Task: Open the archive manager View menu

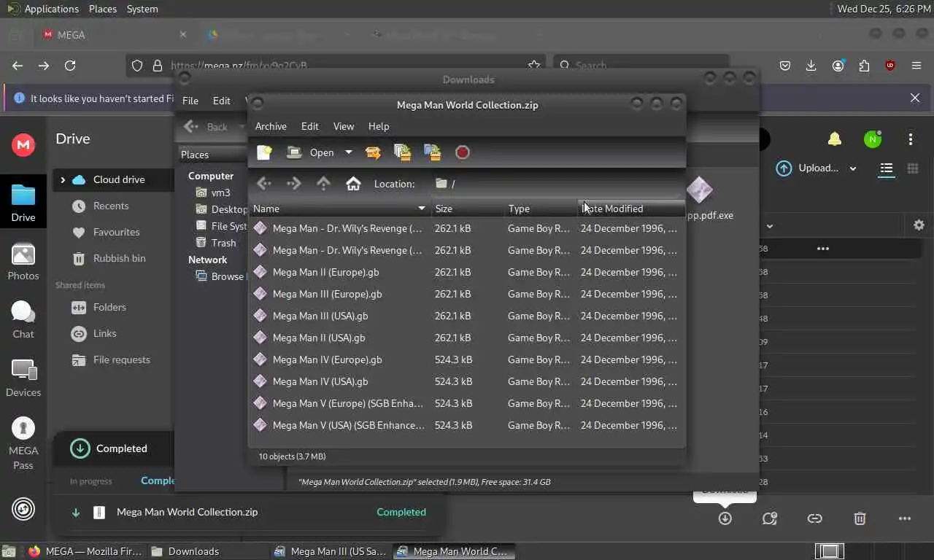Action: point(344,126)
